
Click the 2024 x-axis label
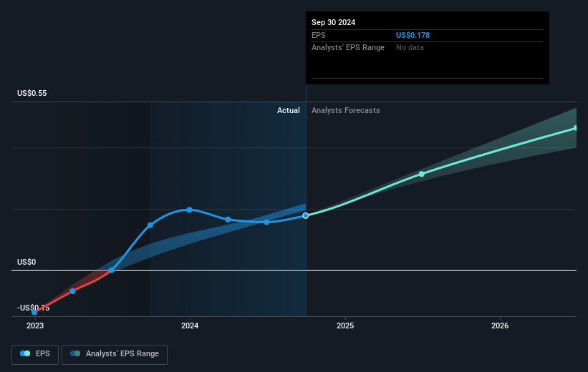[190, 325]
